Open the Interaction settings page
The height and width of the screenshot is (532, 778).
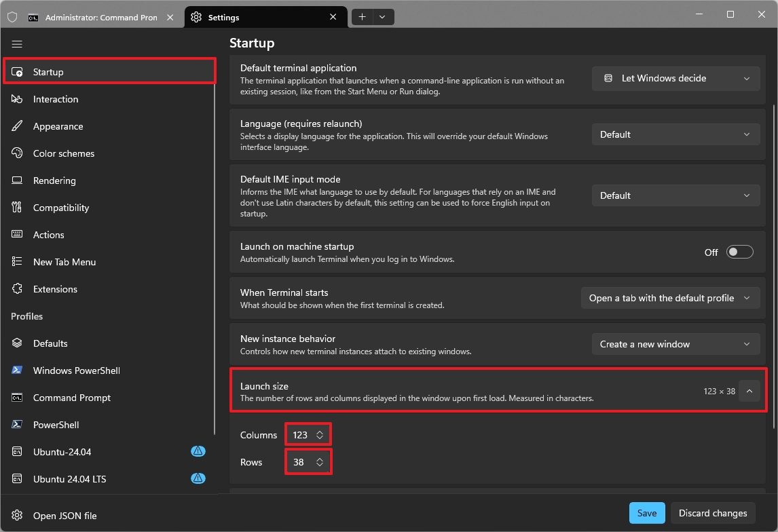56,99
